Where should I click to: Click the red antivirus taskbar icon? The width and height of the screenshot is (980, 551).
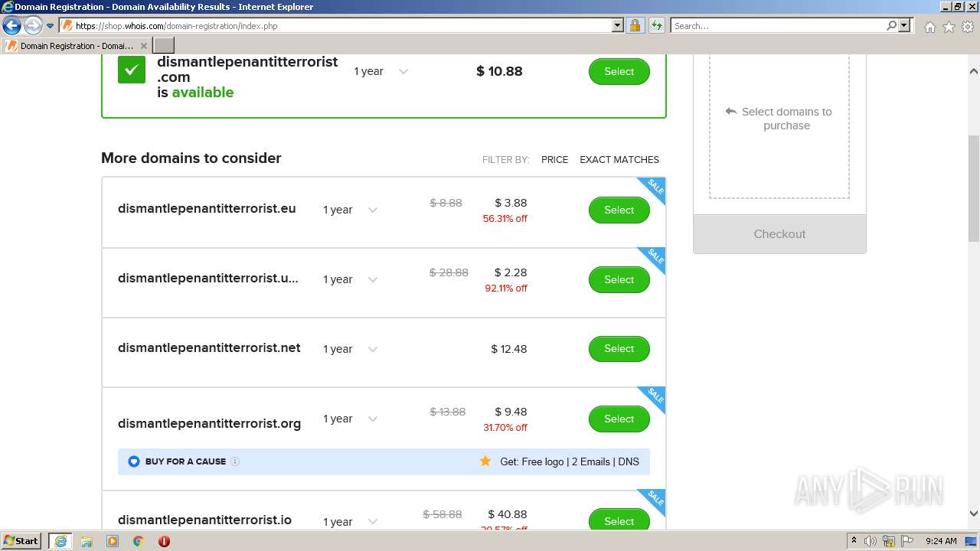coord(164,541)
